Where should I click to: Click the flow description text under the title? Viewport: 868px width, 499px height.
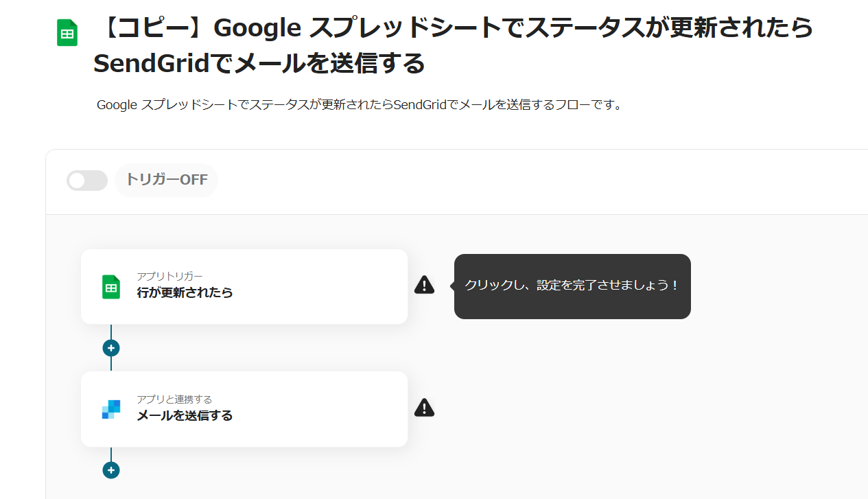pyautogui.click(x=359, y=105)
